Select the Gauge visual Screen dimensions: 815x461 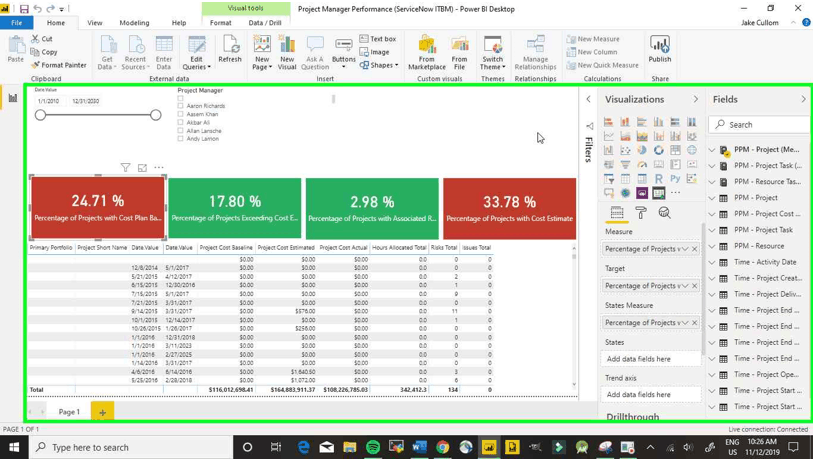coord(642,164)
